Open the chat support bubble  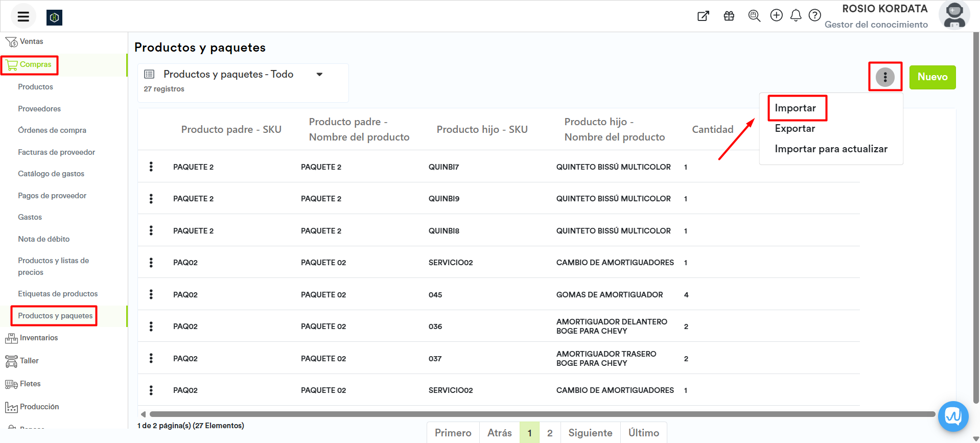click(x=953, y=416)
